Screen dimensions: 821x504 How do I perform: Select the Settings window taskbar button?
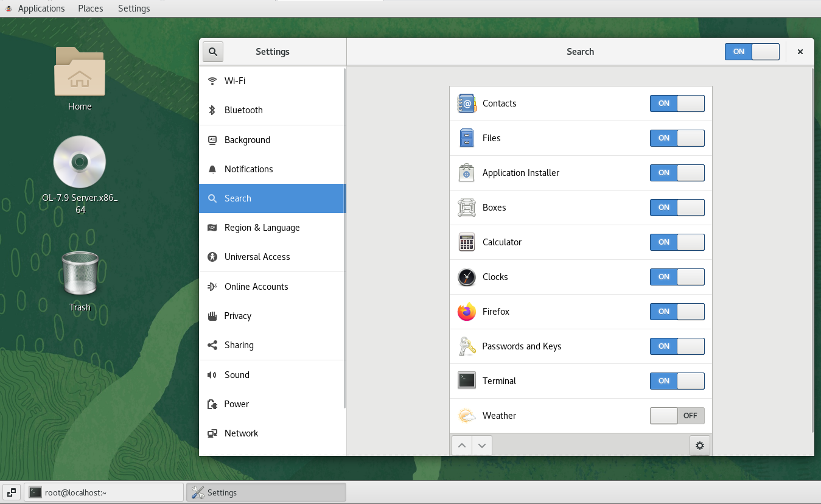267,492
